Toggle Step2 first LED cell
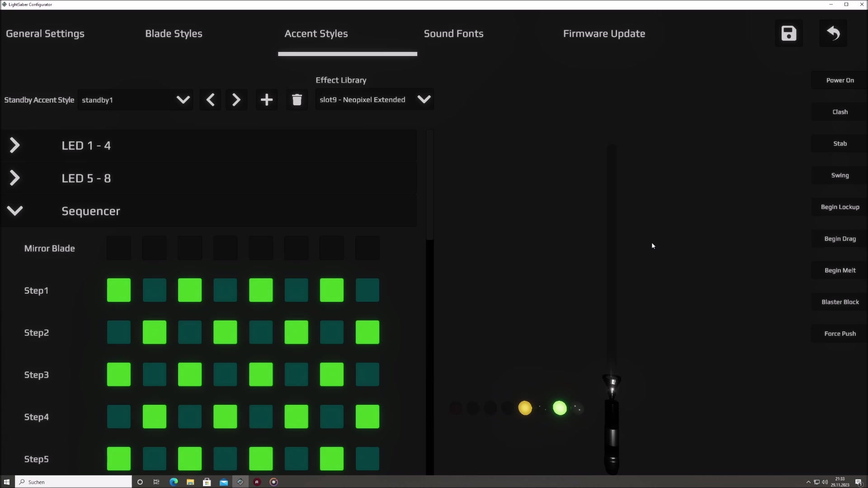This screenshot has width=868, height=488. click(x=119, y=332)
